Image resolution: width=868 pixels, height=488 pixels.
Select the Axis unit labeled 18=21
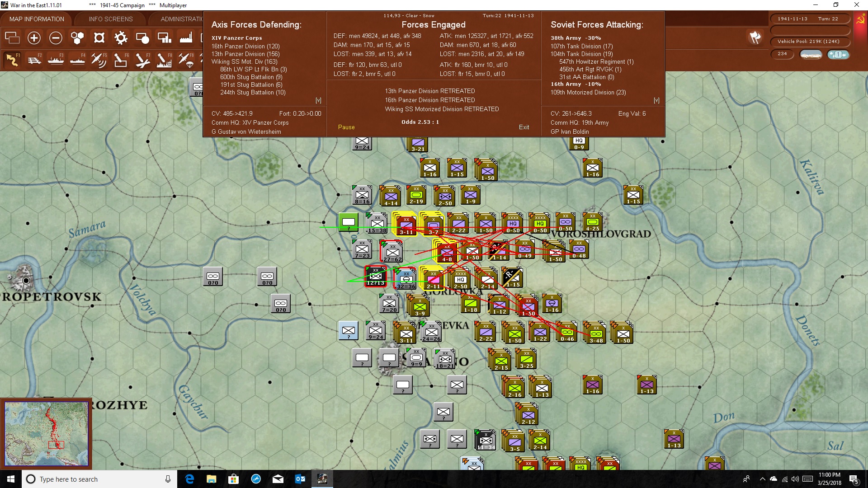pyautogui.click(x=444, y=360)
